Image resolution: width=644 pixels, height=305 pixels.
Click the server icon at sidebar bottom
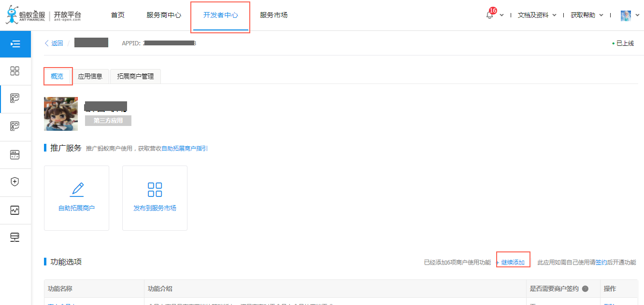coord(15,237)
